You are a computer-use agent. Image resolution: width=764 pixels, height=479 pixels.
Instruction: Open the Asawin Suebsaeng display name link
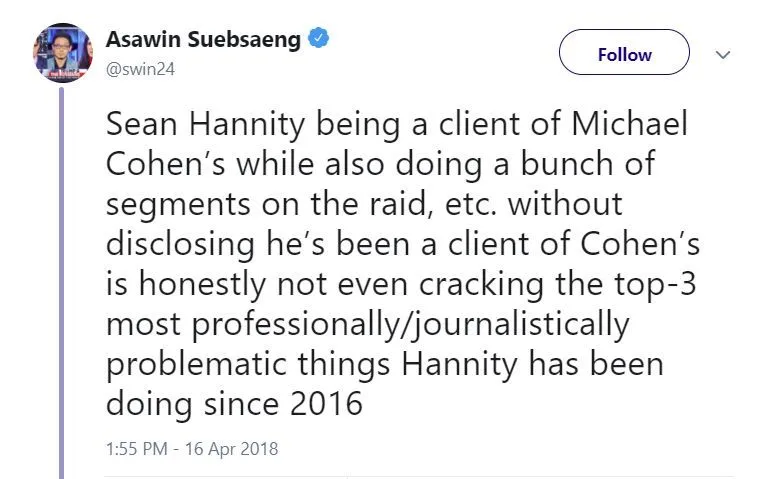[x=204, y=40]
